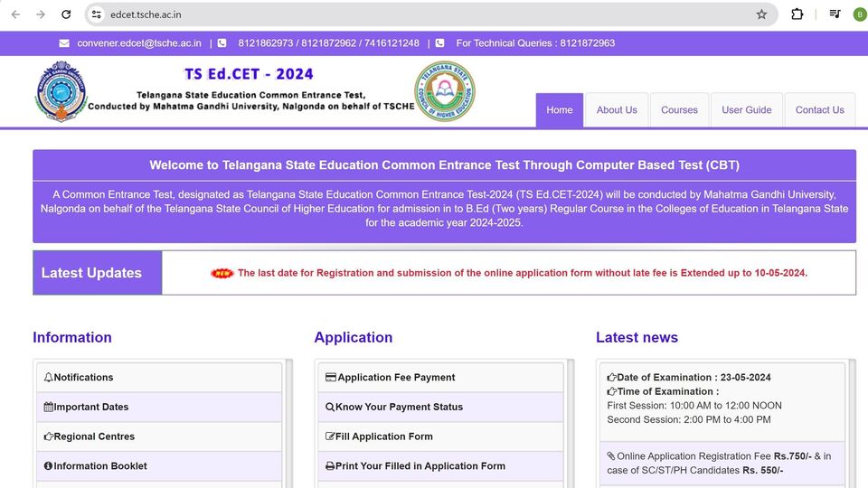Click 'Date of Examination : 23-05-2024' text

click(x=693, y=378)
